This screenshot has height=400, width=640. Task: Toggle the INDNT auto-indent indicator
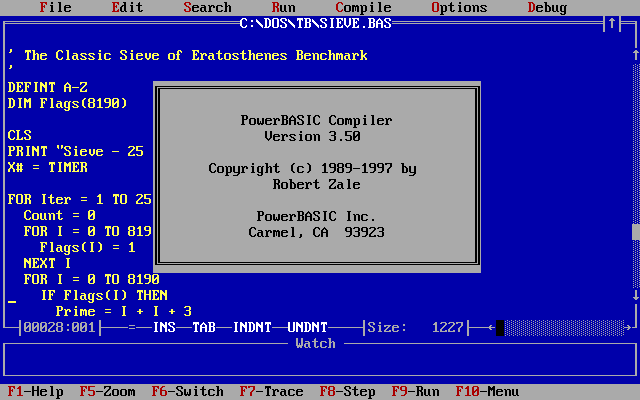point(252,327)
